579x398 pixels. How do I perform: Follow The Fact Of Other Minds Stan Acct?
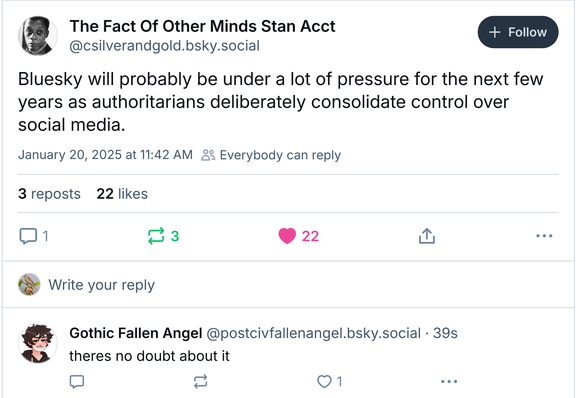click(518, 32)
